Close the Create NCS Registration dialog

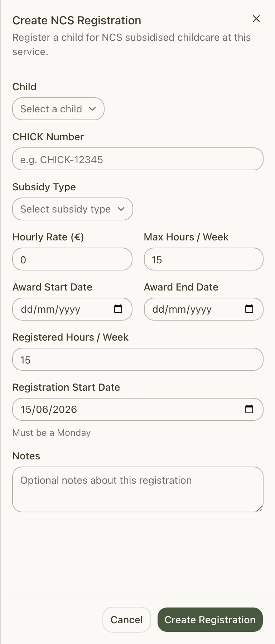pos(256,19)
